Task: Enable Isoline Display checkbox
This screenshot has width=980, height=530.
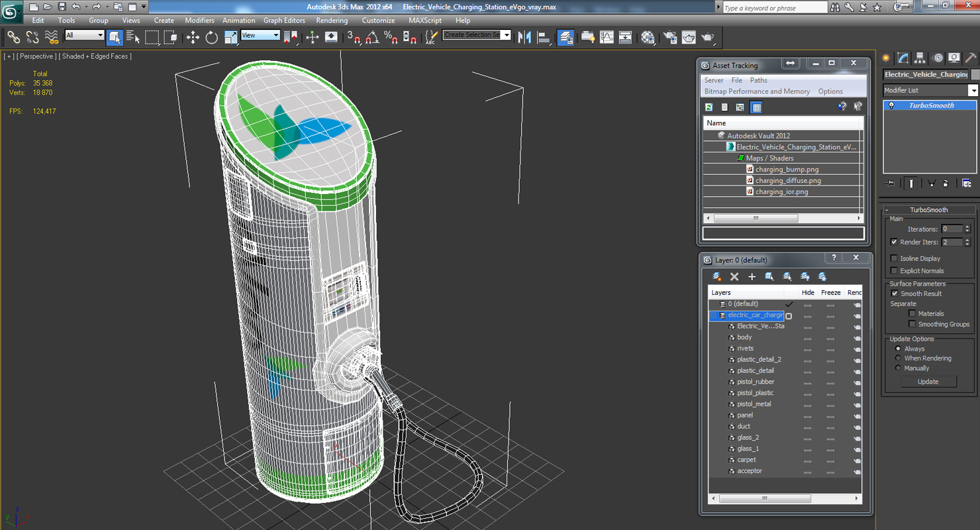Action: (894, 258)
